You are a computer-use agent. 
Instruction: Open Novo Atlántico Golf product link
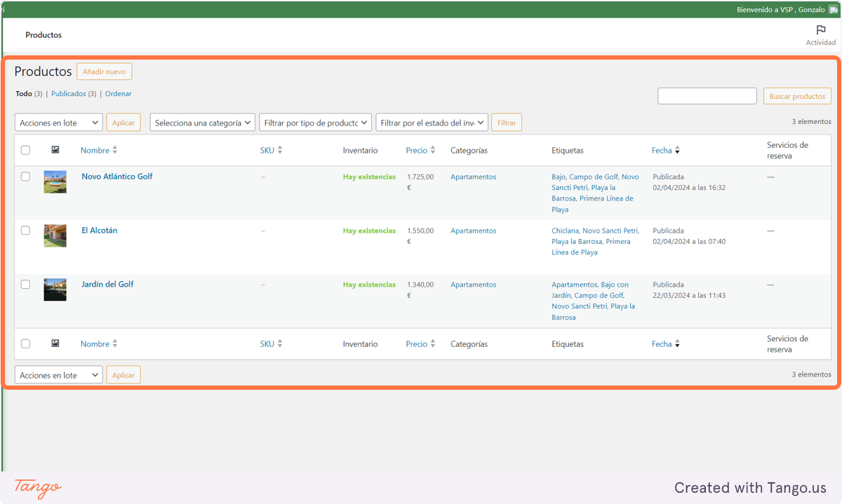pos(117,177)
